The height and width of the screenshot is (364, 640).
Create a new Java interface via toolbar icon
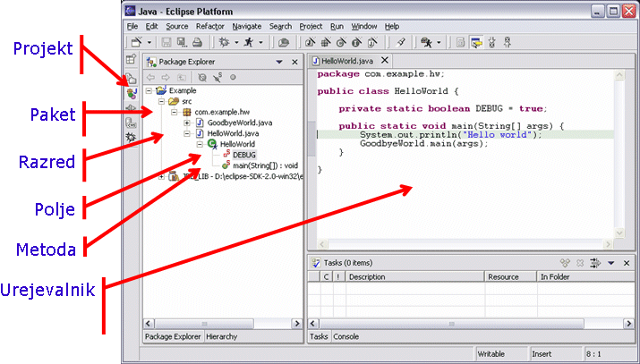coord(357,42)
